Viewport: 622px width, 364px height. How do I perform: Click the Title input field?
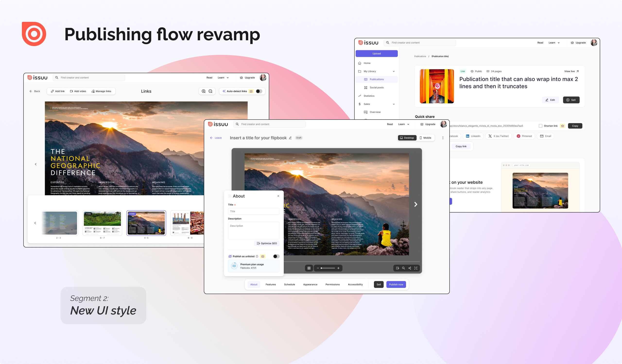click(254, 211)
